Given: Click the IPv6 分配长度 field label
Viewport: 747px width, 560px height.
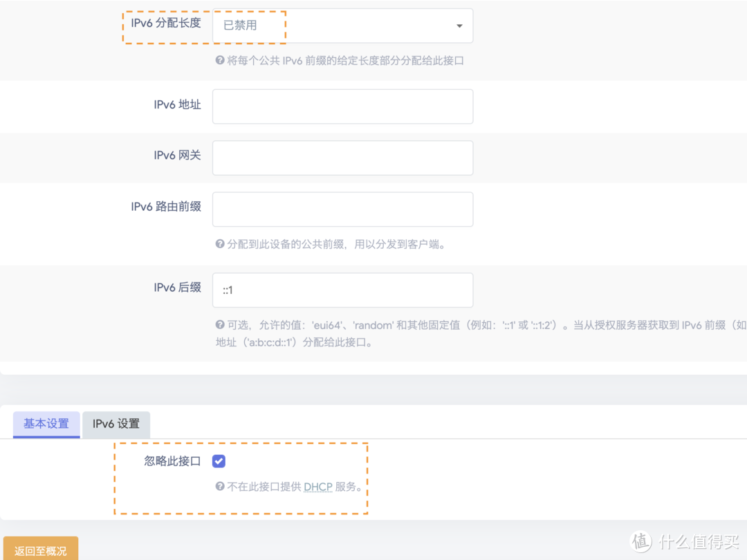Looking at the screenshot, I should coord(166,23).
